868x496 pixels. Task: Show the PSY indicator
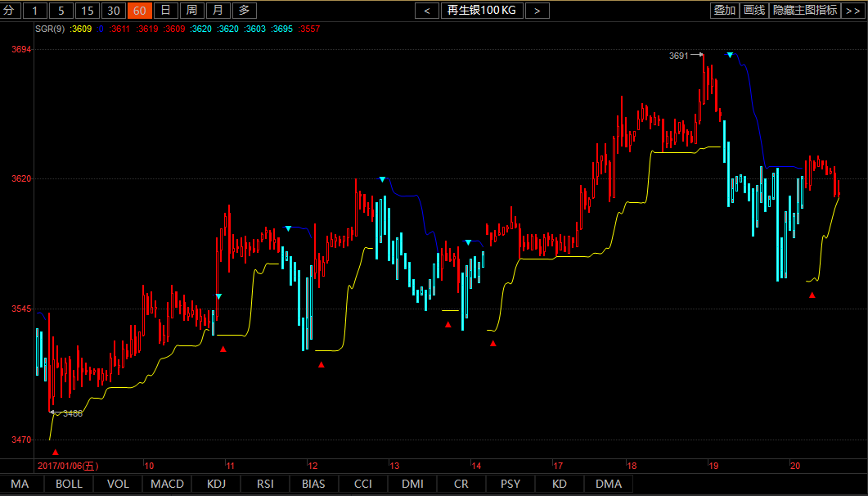pos(510,484)
